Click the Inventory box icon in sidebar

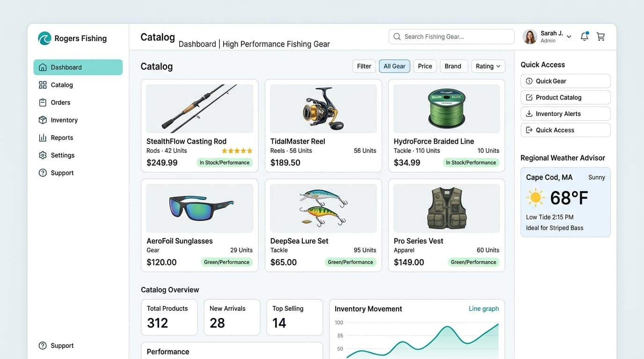coord(43,120)
